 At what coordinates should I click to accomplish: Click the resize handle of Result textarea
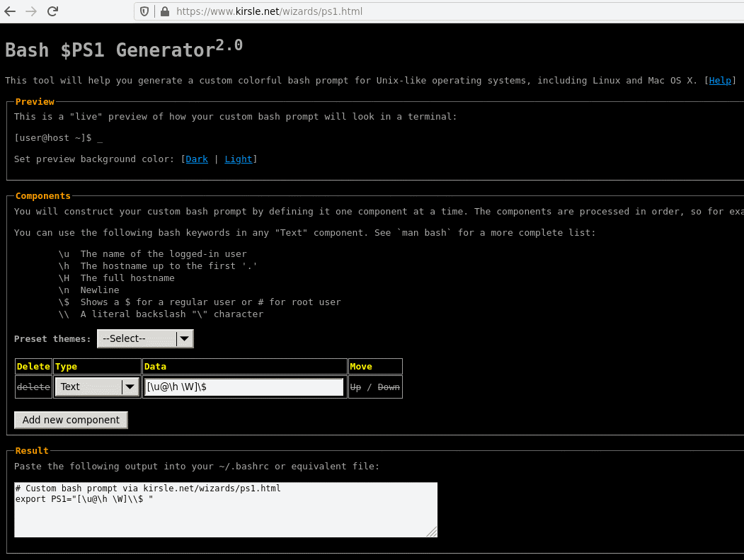433,532
